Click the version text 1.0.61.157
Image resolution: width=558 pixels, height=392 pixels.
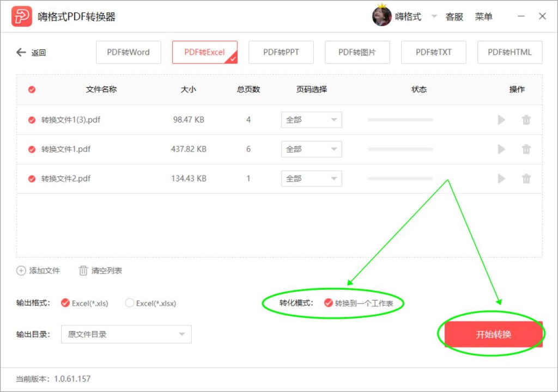72,379
